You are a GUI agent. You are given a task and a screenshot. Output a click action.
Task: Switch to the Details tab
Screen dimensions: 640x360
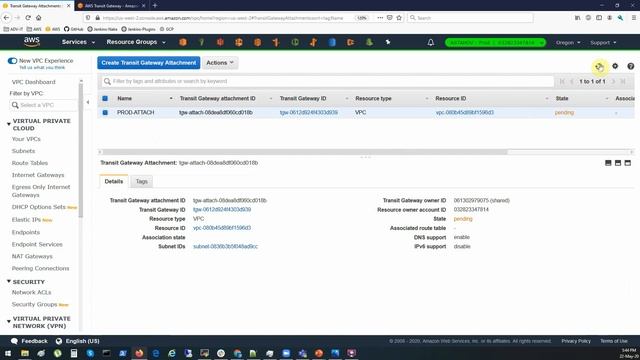point(113,181)
